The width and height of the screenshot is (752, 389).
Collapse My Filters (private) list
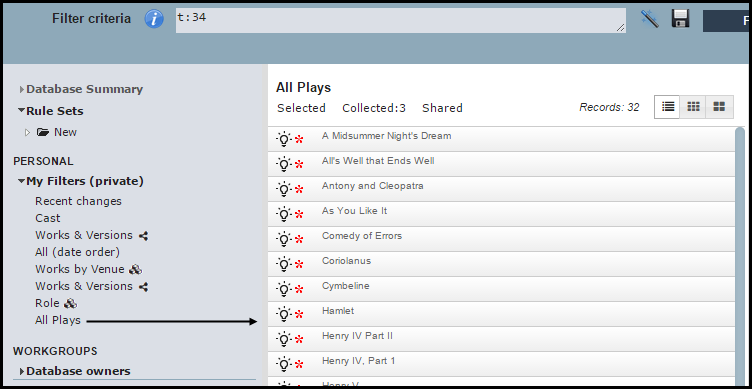pos(21,181)
